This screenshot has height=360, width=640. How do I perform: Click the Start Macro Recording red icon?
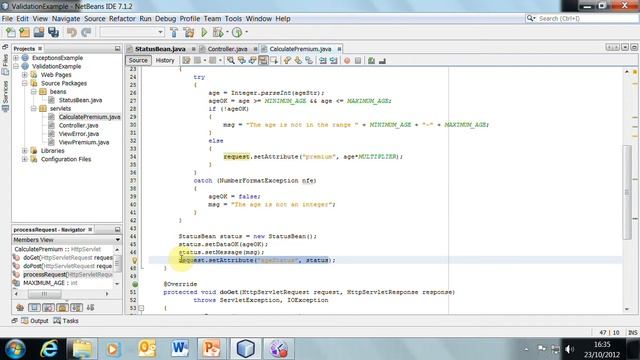click(347, 60)
